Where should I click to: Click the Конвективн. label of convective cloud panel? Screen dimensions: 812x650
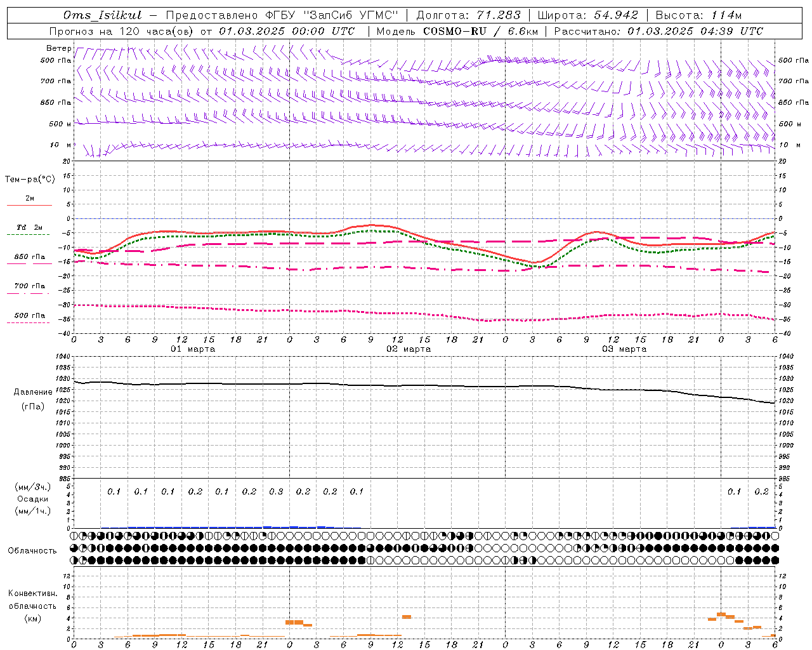point(32,594)
